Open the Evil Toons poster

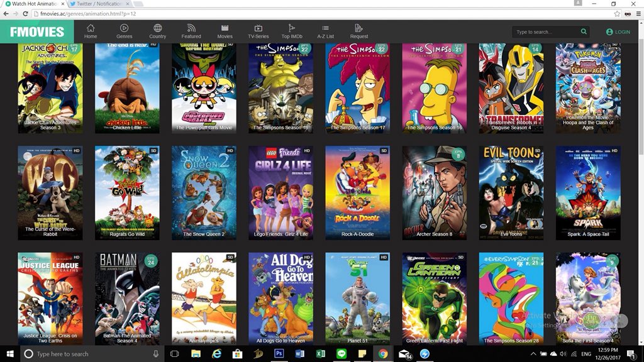pyautogui.click(x=511, y=193)
